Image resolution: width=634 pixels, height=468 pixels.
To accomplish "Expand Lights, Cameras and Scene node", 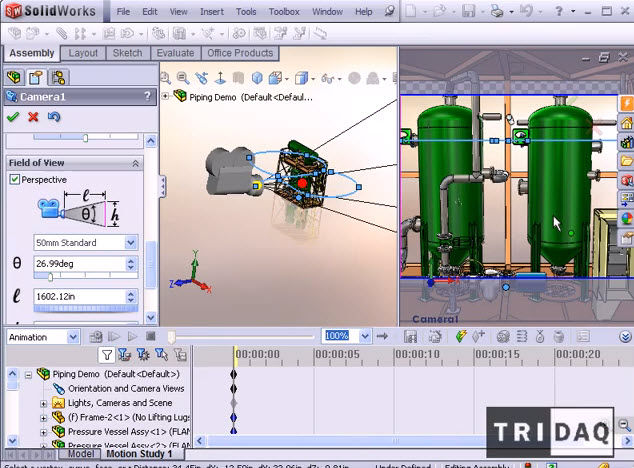I will tap(44, 404).
